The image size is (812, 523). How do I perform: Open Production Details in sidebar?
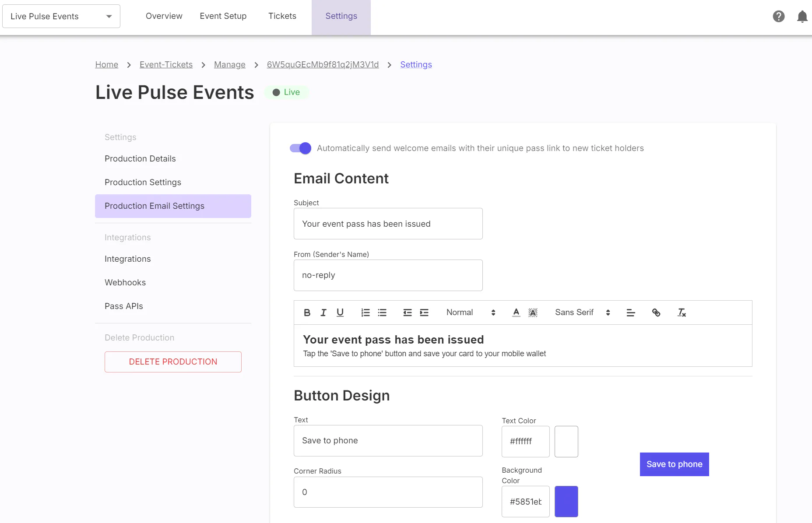173,159
